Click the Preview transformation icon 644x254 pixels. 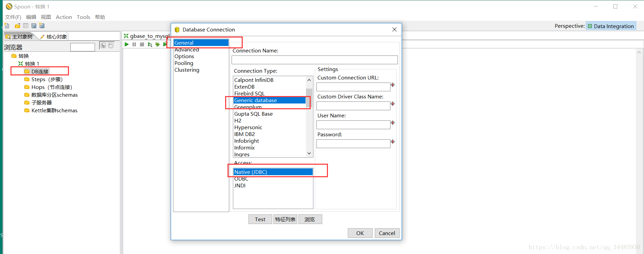click(x=150, y=44)
